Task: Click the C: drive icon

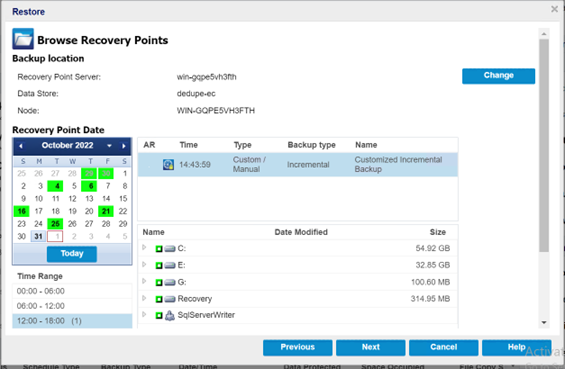Action: pos(170,249)
